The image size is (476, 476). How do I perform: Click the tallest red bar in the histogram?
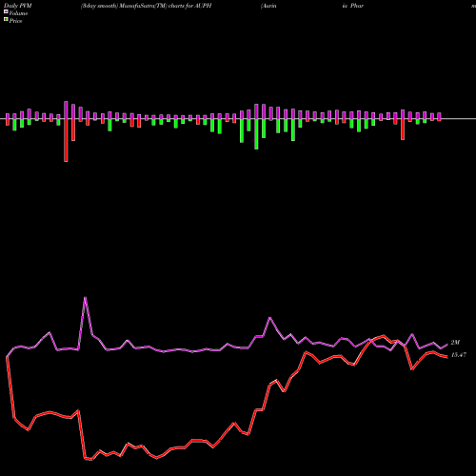66,140
